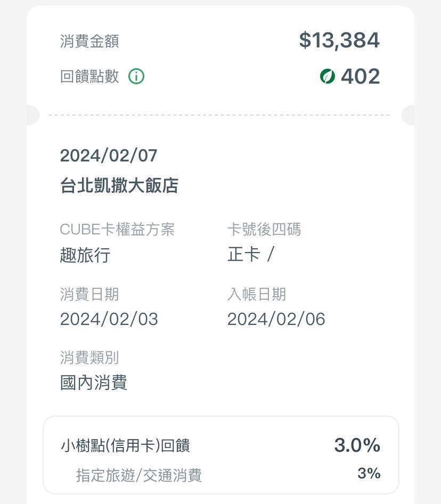Click the 消費日期 value 2024/02/03
The width and height of the screenshot is (441, 504).
click(x=109, y=319)
